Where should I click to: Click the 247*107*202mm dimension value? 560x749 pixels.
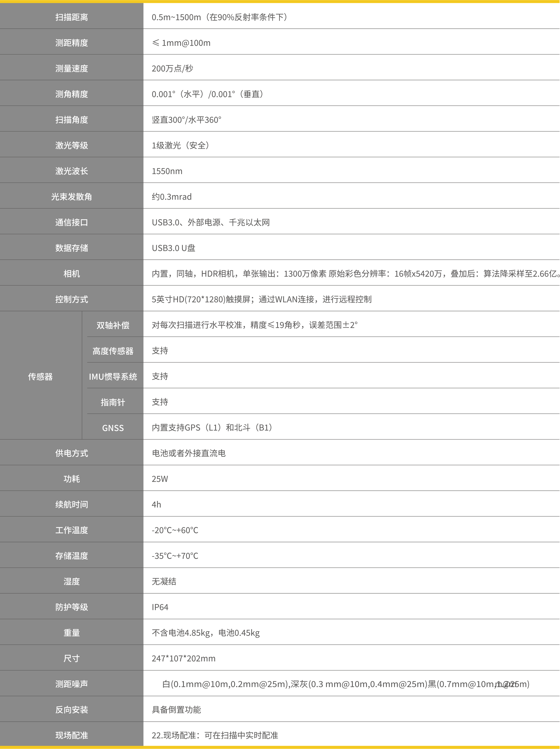click(x=184, y=659)
